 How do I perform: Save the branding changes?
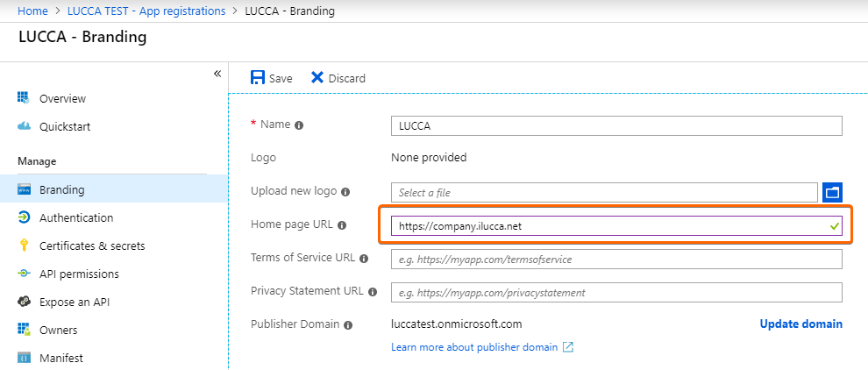(x=271, y=78)
